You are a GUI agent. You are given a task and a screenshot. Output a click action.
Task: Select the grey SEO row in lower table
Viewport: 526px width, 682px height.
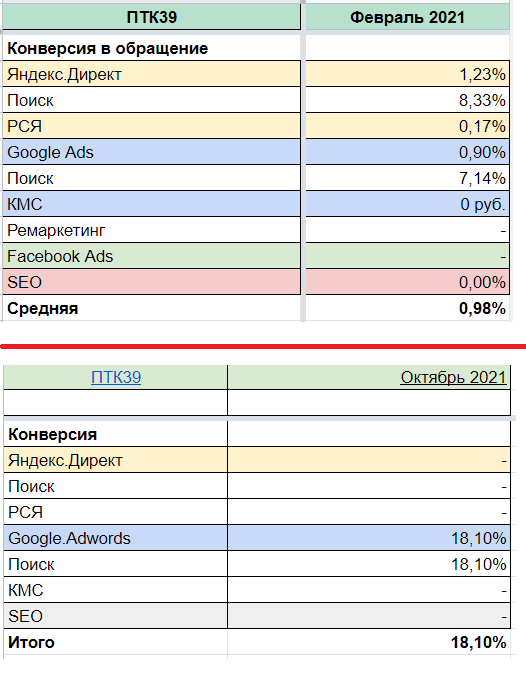pos(257,616)
